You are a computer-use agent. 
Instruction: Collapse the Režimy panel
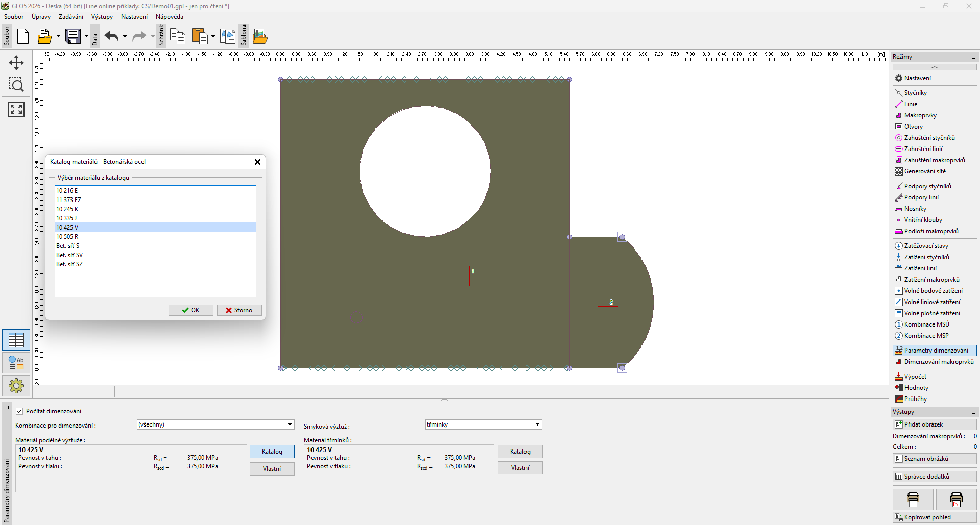tap(973, 57)
